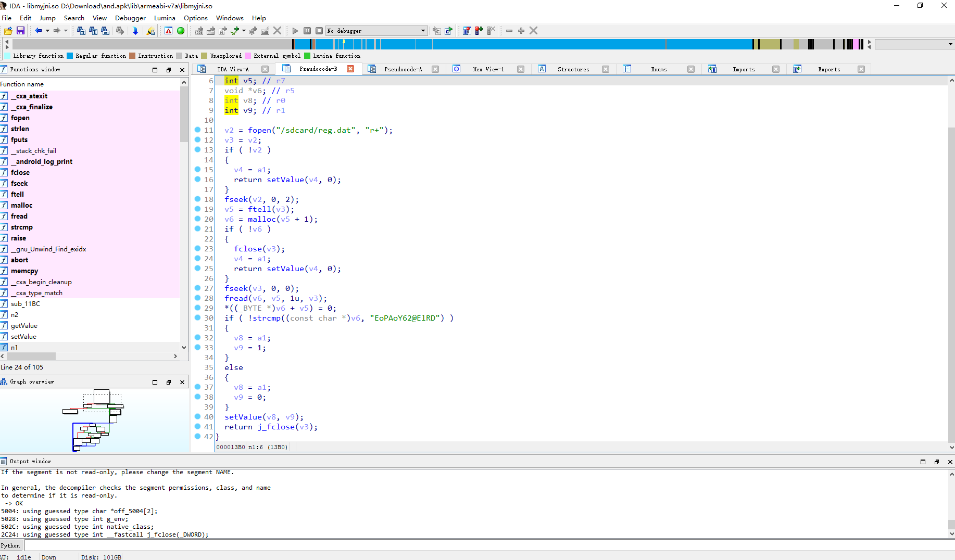Close the Functions window panel
Image resolution: width=955 pixels, height=560 pixels.
182,70
